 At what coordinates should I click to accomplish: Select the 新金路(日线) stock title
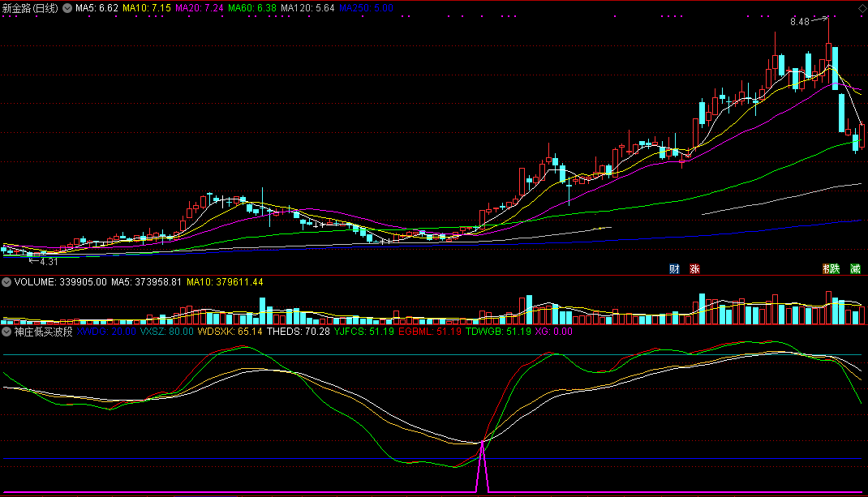pyautogui.click(x=31, y=8)
